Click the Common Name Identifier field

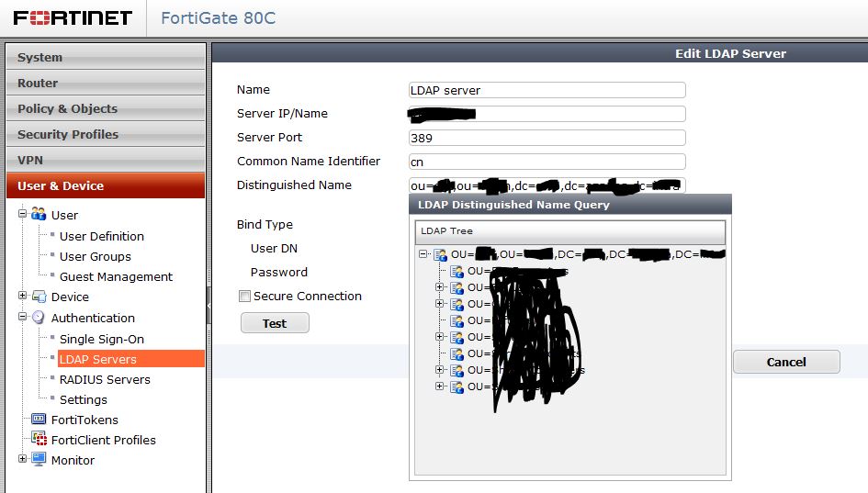(x=547, y=162)
